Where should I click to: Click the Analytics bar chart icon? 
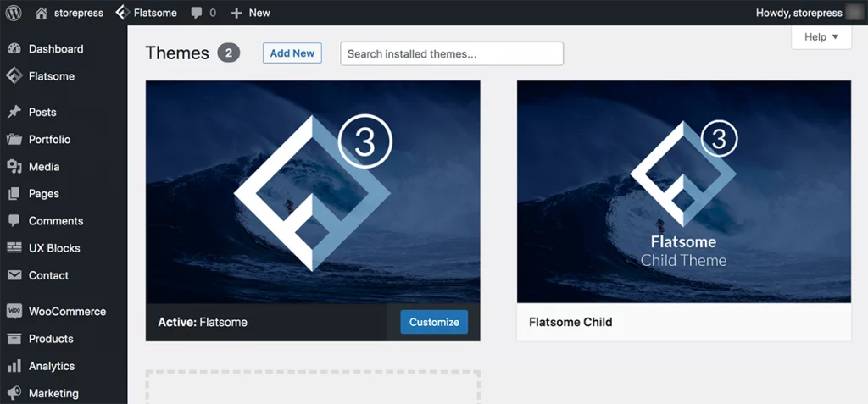coord(14,366)
